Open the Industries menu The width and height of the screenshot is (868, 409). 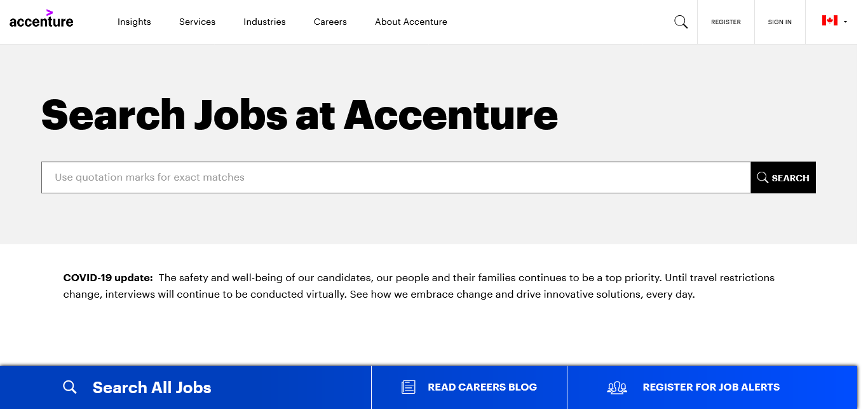pyautogui.click(x=264, y=22)
